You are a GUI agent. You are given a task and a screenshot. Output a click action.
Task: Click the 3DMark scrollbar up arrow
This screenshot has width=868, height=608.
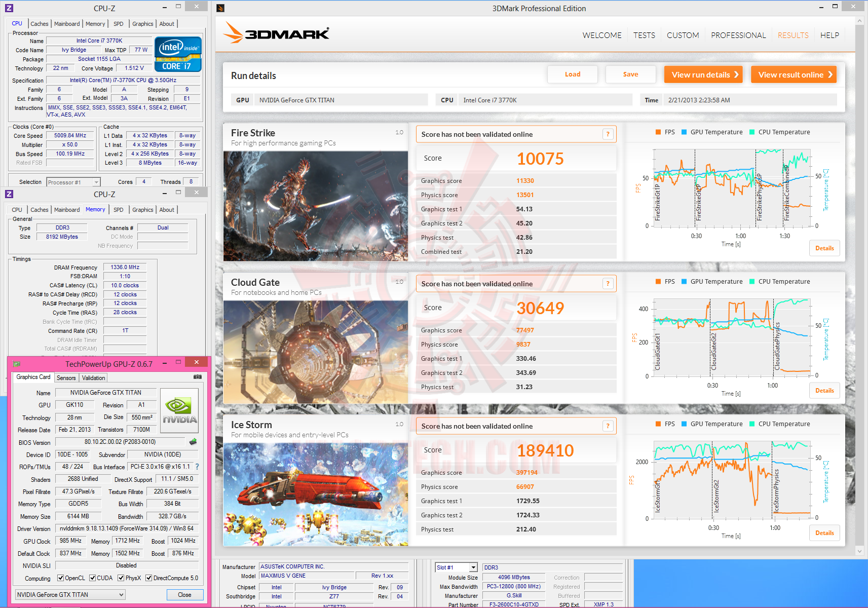(859, 21)
